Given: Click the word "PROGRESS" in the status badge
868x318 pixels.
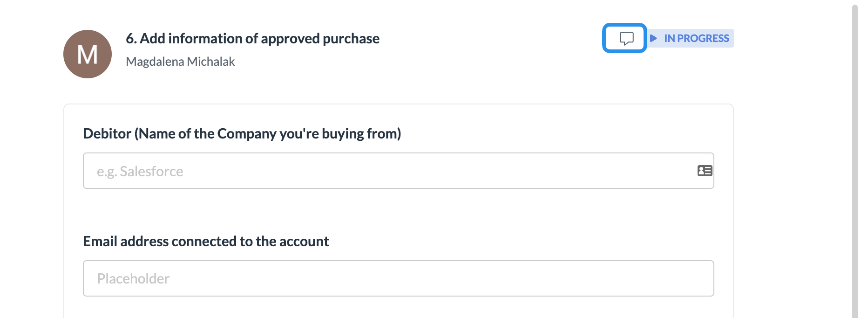Looking at the screenshot, I should click(703, 38).
